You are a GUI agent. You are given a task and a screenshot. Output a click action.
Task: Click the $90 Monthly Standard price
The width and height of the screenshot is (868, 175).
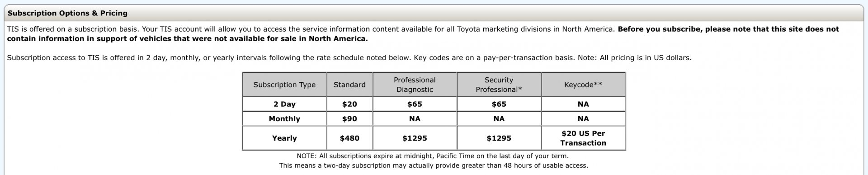click(349, 119)
